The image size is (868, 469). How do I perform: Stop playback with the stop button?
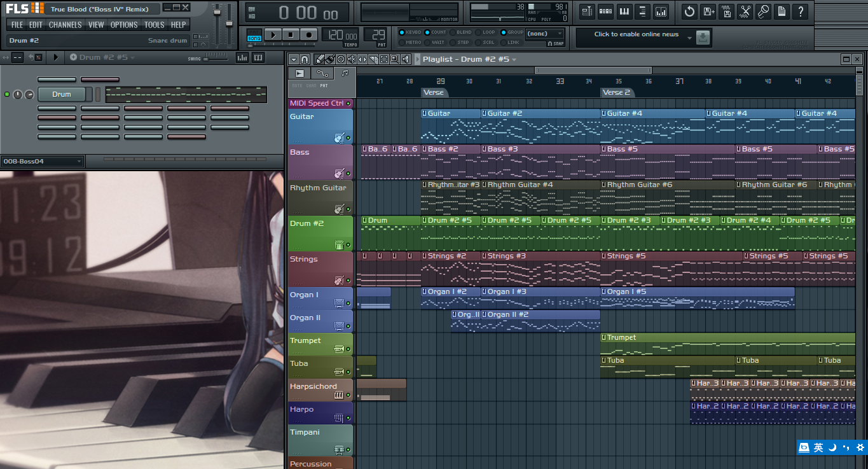[x=291, y=34]
